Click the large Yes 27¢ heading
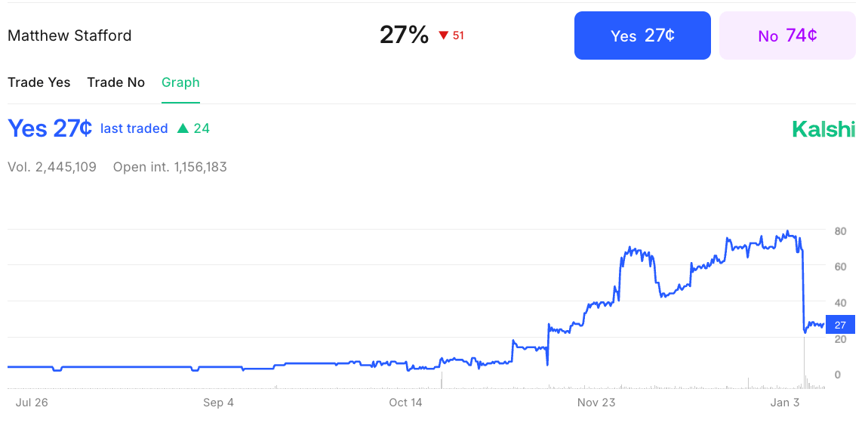 pyautogui.click(x=50, y=129)
